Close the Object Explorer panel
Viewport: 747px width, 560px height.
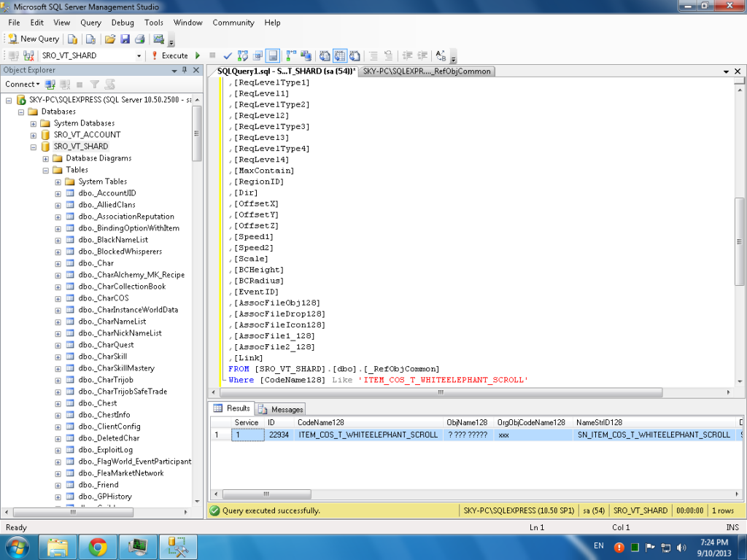point(196,70)
